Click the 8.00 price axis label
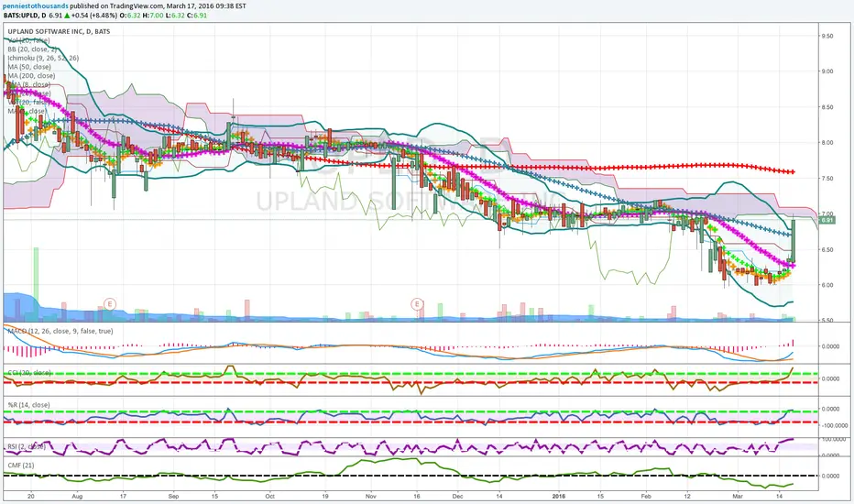The image size is (854, 504). click(827, 143)
